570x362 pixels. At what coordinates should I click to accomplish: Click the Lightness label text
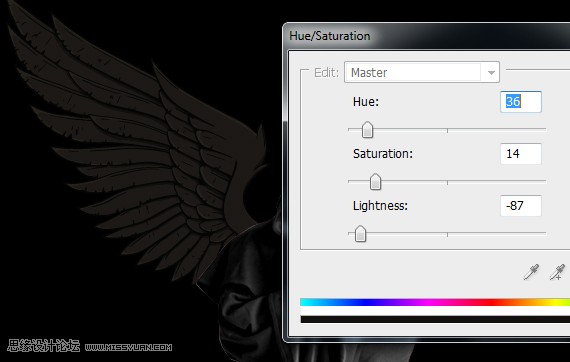pyautogui.click(x=380, y=206)
